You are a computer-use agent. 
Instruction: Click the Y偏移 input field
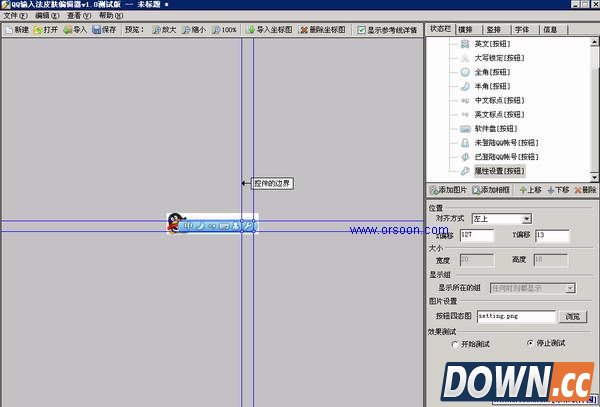[552, 235]
